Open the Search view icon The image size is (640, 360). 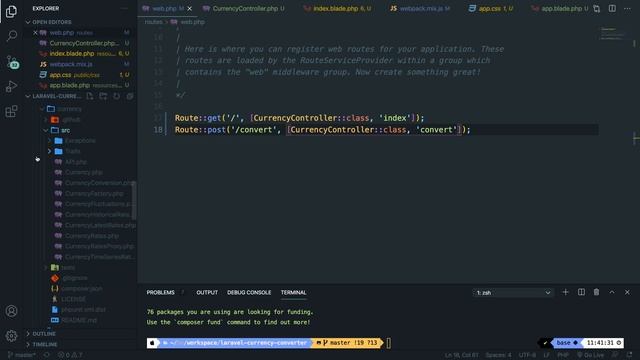[x=11, y=36]
